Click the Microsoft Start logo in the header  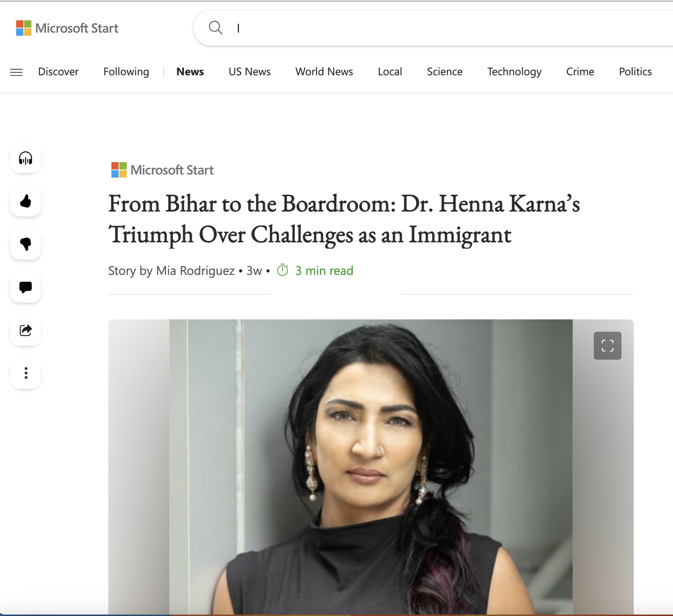[x=67, y=28]
